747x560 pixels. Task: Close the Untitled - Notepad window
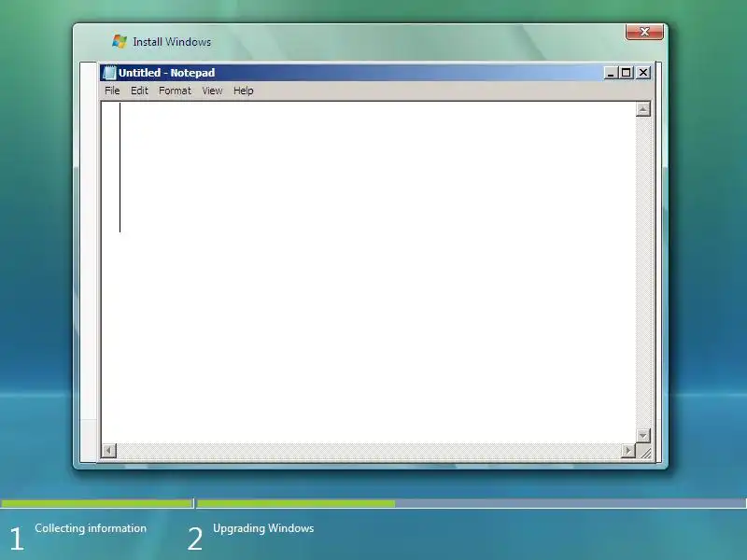point(643,73)
